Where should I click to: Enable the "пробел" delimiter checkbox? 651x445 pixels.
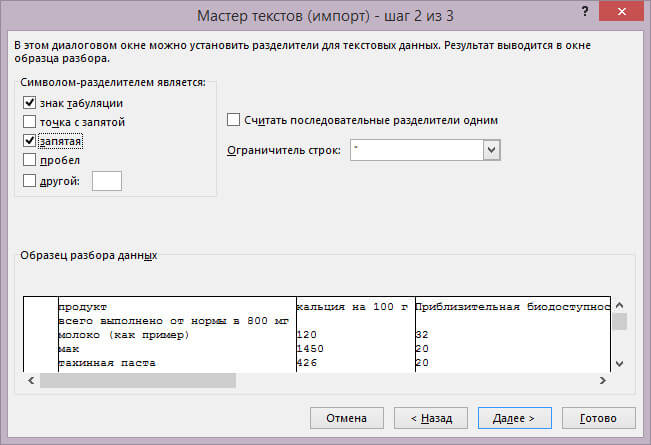pos(28,160)
